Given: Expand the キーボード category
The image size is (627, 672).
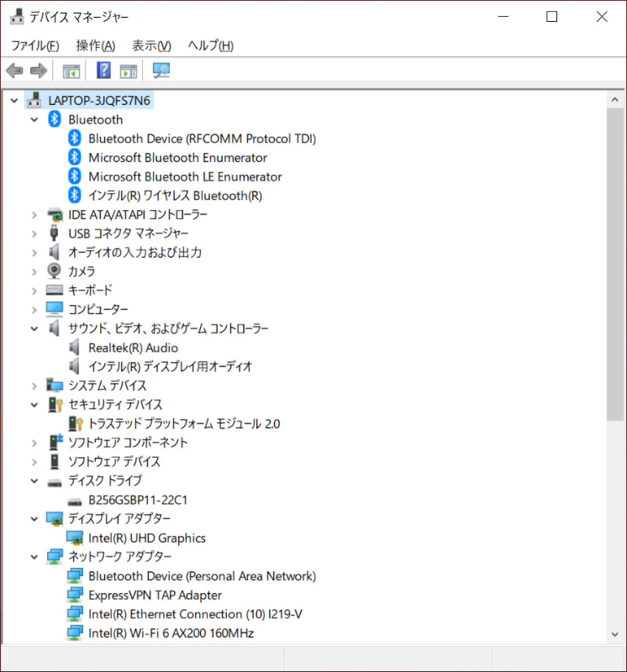Looking at the screenshot, I should point(34,291).
